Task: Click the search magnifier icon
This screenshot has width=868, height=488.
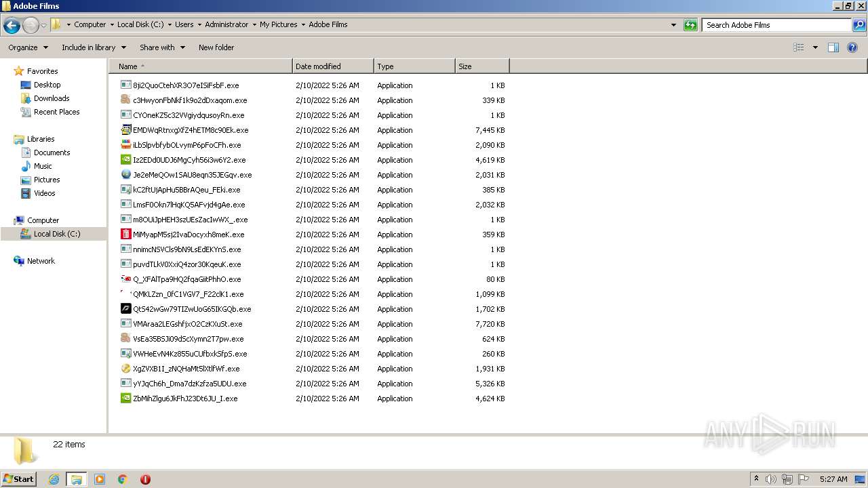Action: tap(859, 25)
